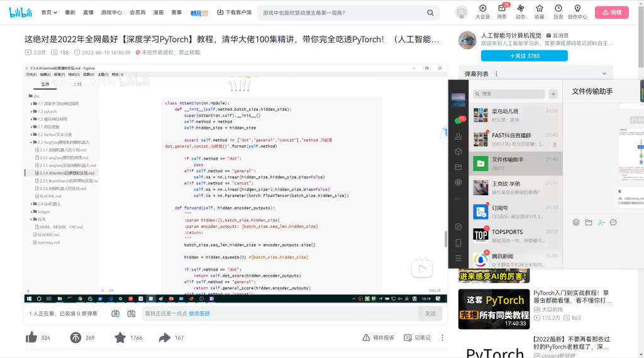
Task: Click the +关注 3783 follow button
Action: [x=524, y=56]
